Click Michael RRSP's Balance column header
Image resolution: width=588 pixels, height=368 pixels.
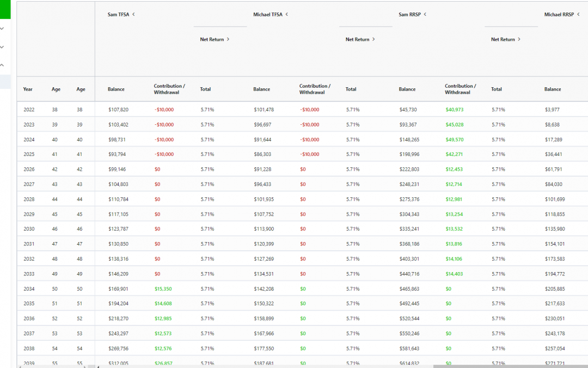[x=553, y=89]
